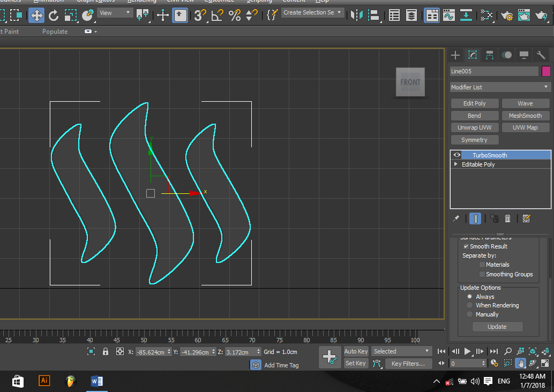Click Make Unique under modifier stack
Image resolution: width=554 pixels, height=392 pixels.
(x=495, y=218)
